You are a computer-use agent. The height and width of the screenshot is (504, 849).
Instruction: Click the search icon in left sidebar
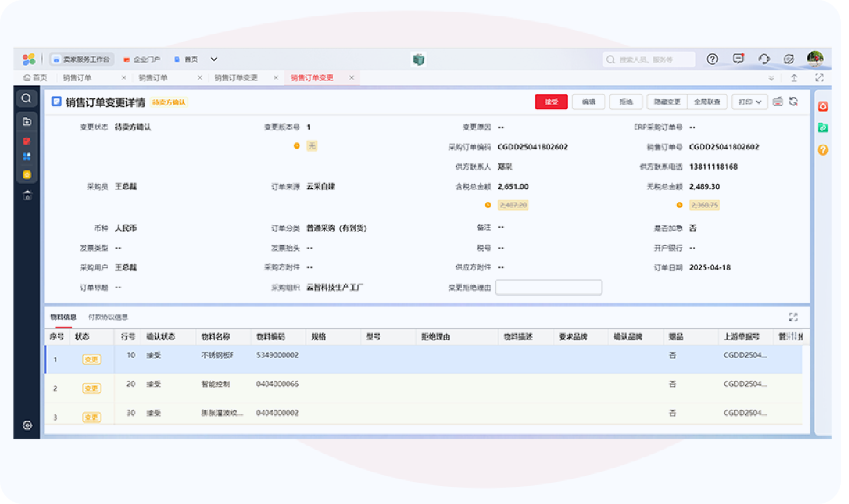26,99
